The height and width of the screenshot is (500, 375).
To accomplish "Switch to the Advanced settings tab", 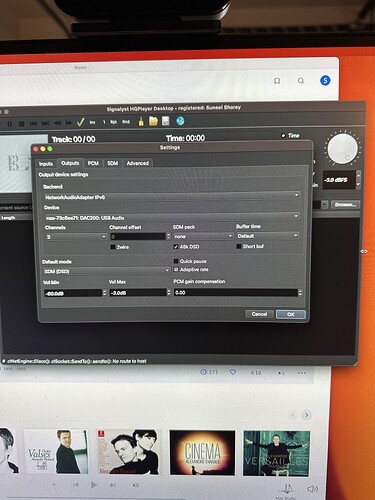I will pyautogui.click(x=138, y=163).
